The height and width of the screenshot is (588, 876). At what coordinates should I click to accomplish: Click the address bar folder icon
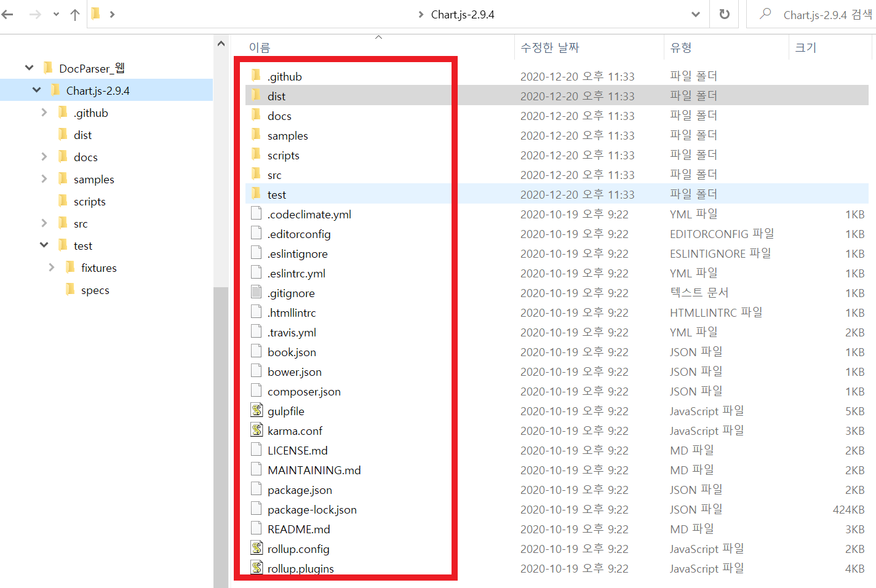click(96, 14)
